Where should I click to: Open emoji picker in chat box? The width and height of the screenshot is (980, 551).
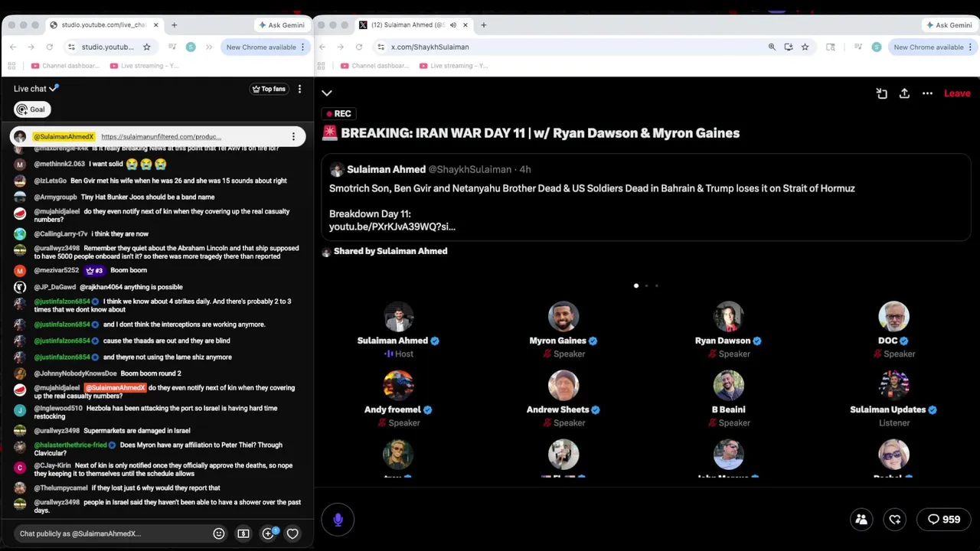point(219,533)
